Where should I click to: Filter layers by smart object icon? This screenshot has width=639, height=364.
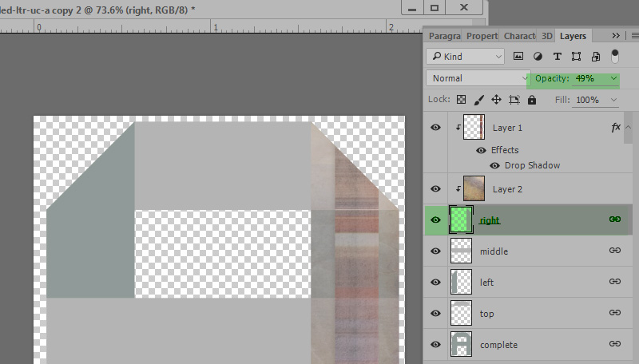point(596,57)
